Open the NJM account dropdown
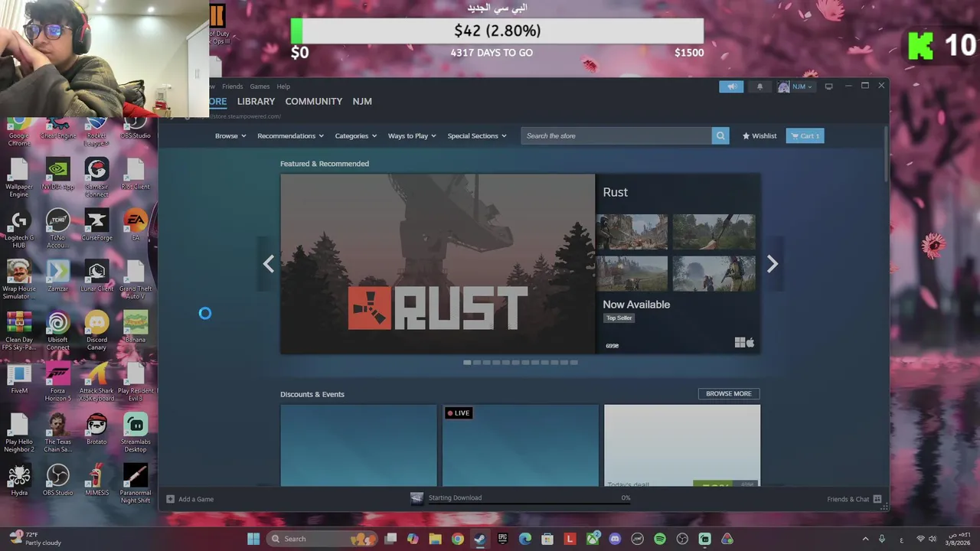Viewport: 980px width, 551px height. (x=795, y=86)
